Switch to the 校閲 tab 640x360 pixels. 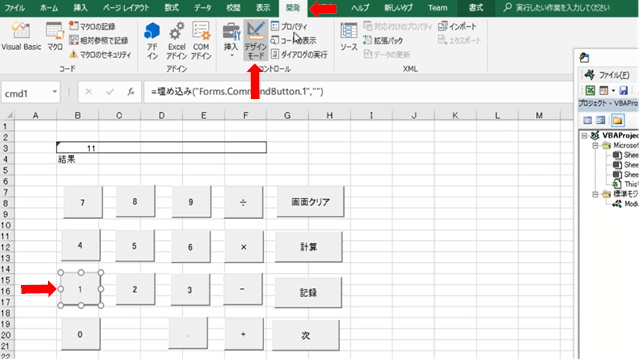[233, 8]
